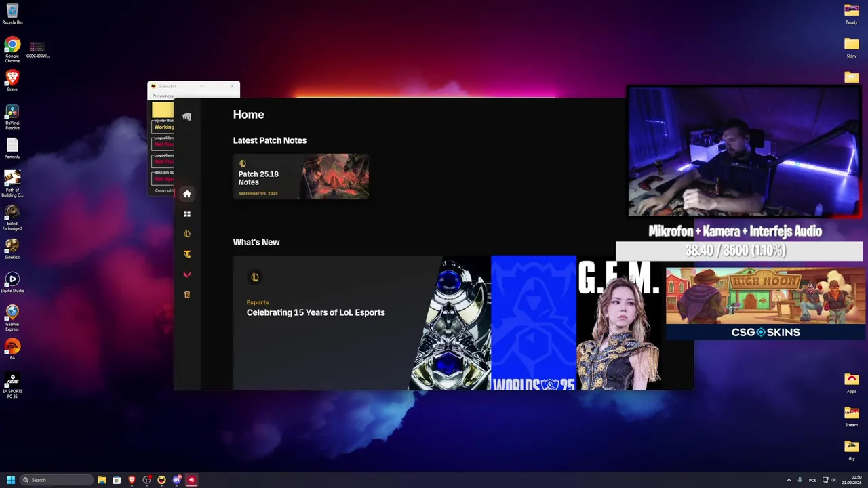Screen dimensions: 868x488
Task: Click the taskbar Search box
Action: tap(56, 480)
